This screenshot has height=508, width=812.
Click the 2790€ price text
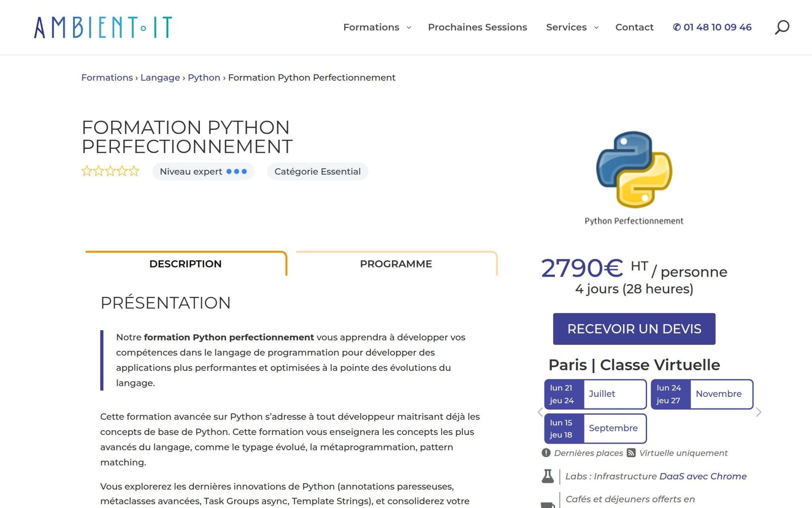(582, 268)
